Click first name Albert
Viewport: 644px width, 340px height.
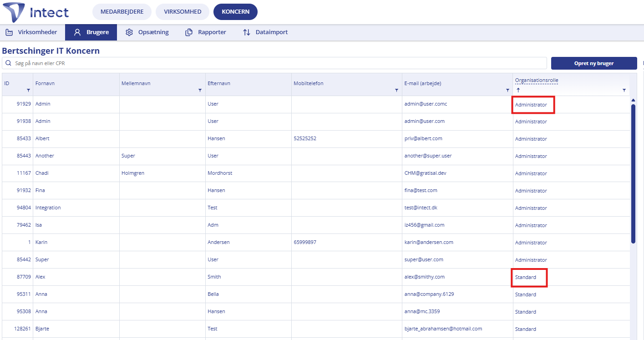coord(42,138)
